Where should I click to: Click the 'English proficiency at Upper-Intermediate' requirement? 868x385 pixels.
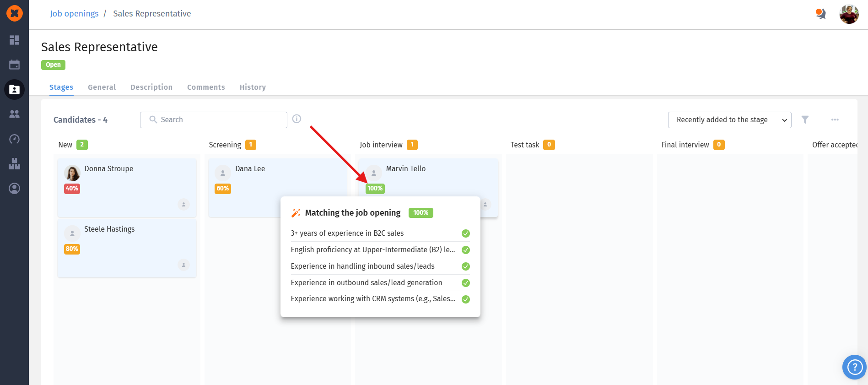(373, 249)
